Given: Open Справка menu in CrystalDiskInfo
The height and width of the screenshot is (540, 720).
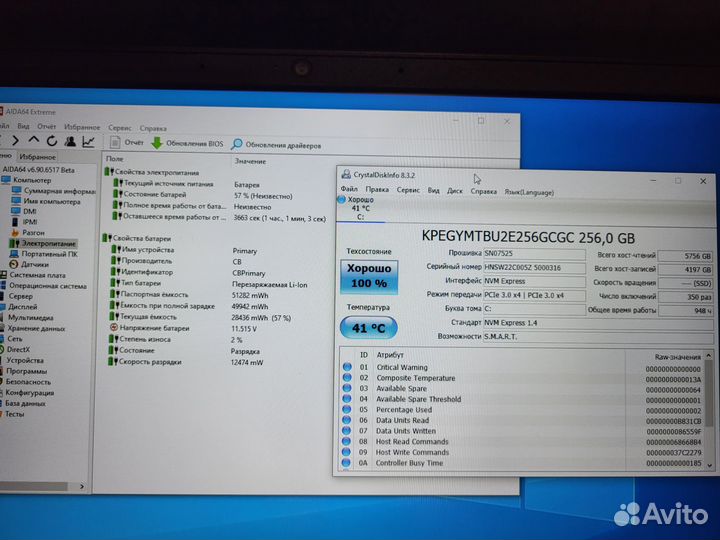Looking at the screenshot, I should coord(484,191).
